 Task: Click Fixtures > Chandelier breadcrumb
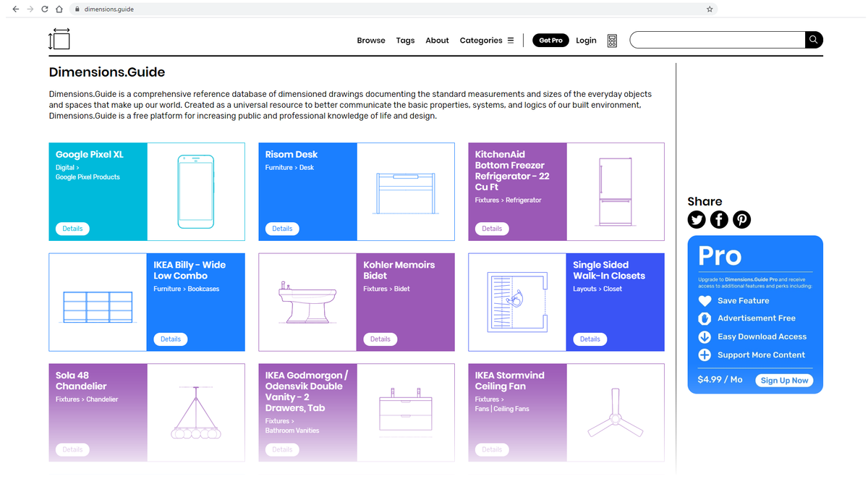87,399
